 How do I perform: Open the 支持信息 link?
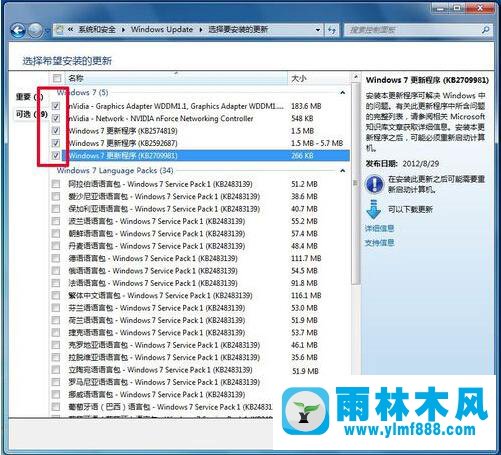click(380, 243)
